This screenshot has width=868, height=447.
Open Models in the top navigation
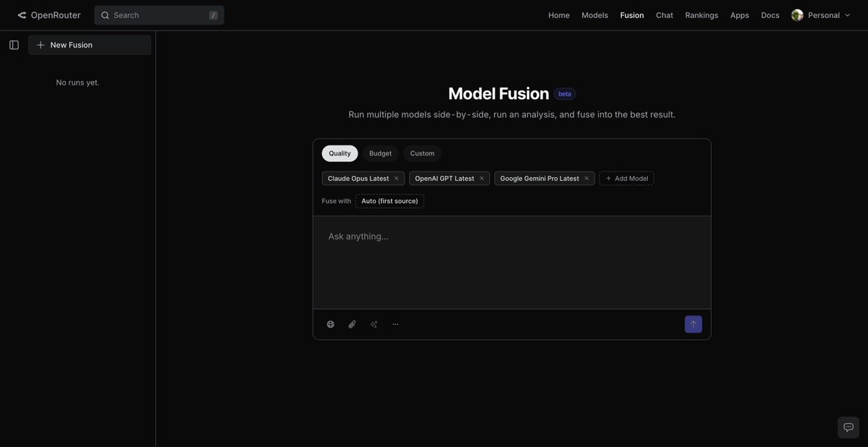594,15
